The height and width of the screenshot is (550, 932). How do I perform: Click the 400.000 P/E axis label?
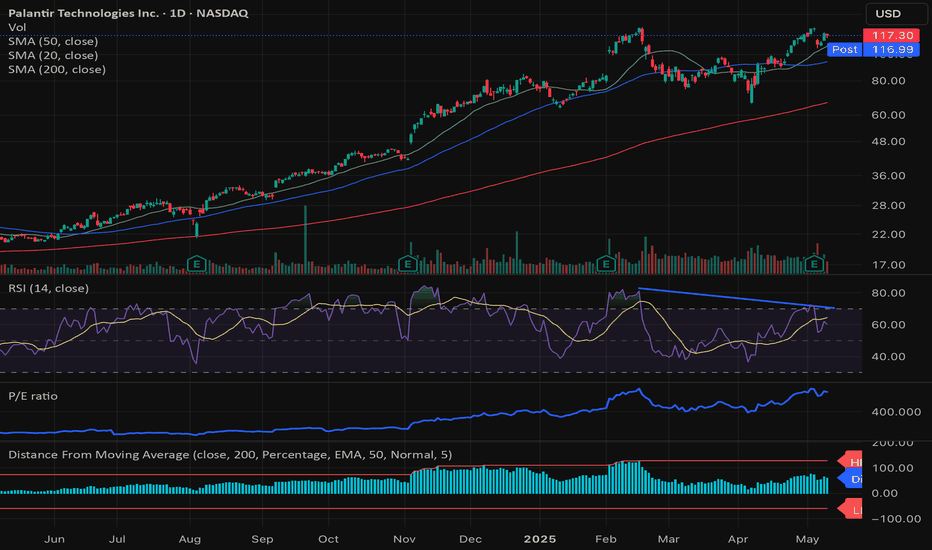(896, 412)
